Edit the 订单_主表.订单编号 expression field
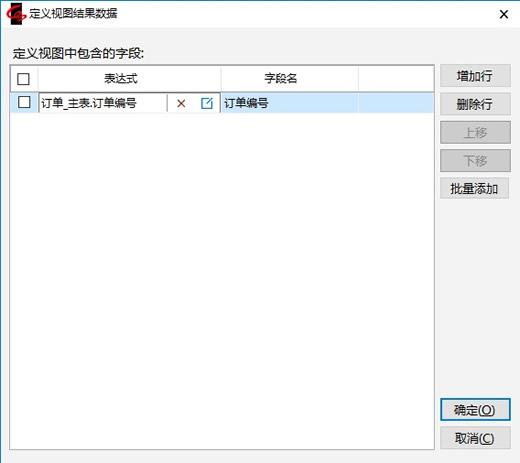 point(103,103)
